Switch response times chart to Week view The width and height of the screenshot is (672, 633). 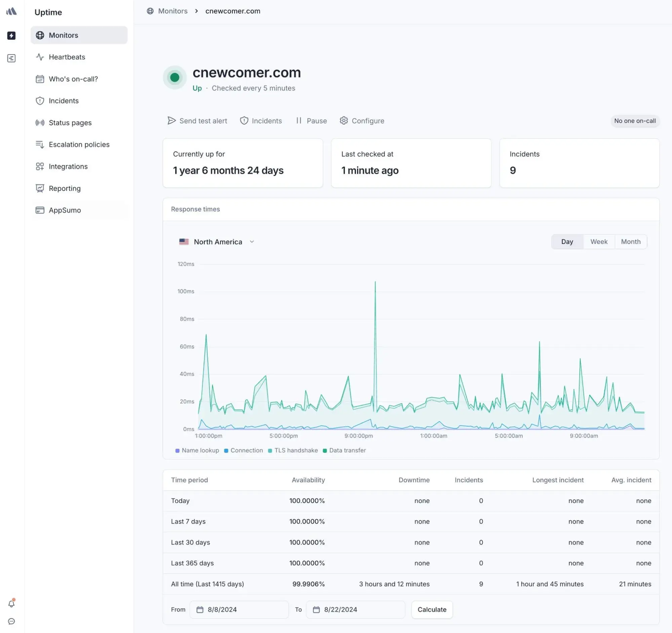(599, 241)
